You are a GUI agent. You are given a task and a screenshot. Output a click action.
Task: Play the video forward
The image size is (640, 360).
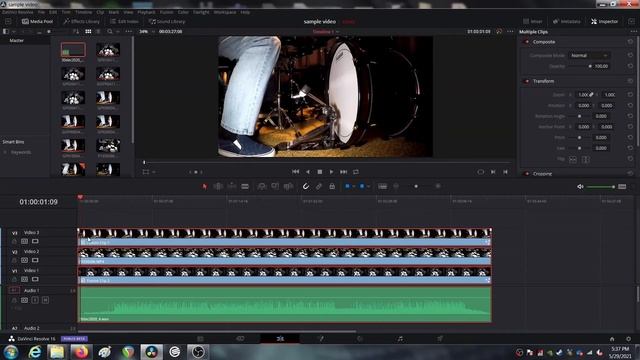point(331,172)
